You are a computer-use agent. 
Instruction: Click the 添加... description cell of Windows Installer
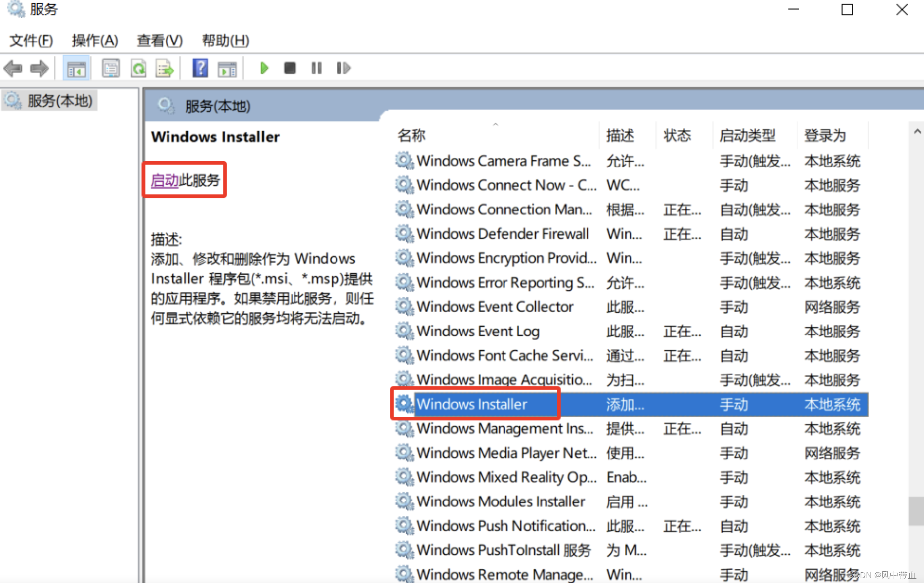pos(626,405)
